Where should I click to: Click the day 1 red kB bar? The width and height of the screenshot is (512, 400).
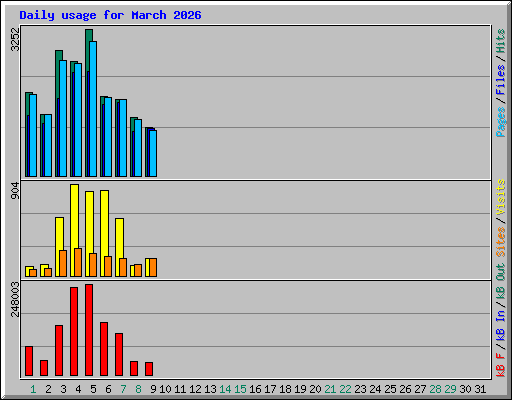(x=29, y=361)
